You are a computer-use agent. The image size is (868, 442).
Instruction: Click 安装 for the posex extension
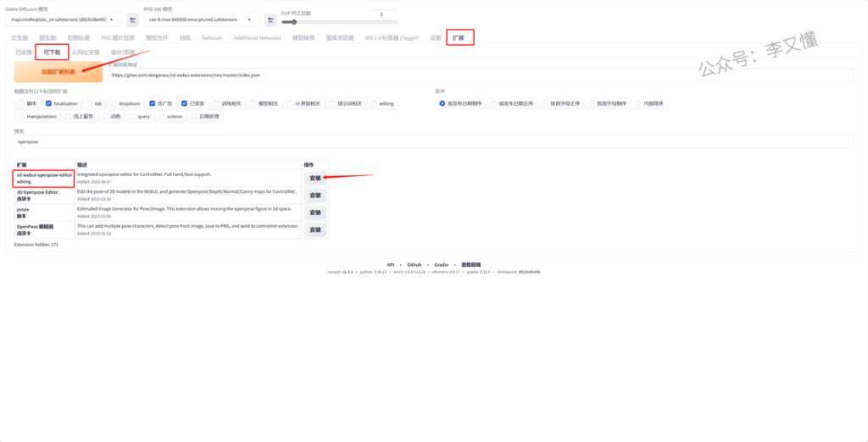[314, 213]
